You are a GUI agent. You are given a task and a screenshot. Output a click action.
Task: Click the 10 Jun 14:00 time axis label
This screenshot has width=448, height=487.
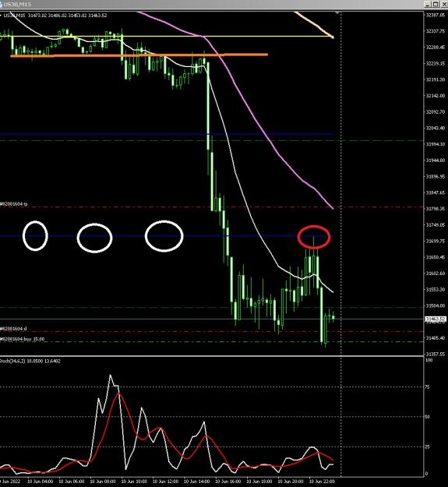tap(196, 482)
